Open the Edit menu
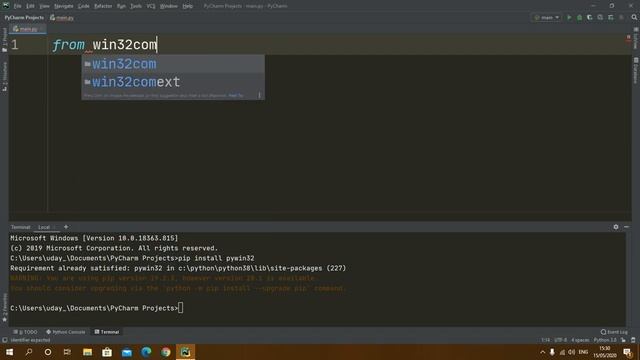 pyautogui.click(x=30, y=6)
